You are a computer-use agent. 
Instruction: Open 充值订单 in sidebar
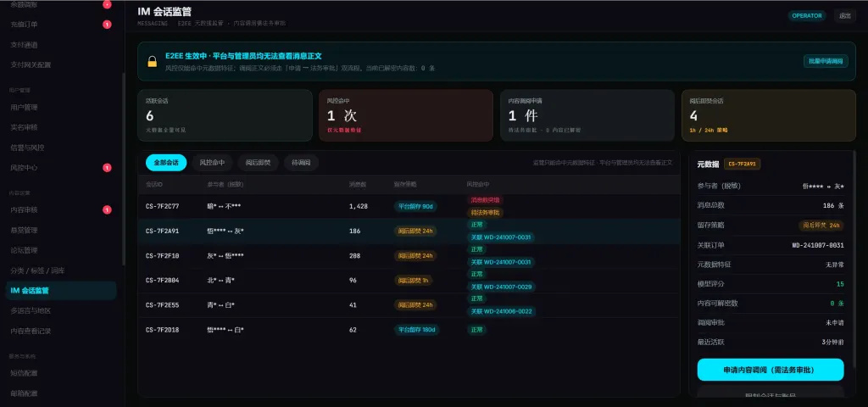click(x=25, y=25)
